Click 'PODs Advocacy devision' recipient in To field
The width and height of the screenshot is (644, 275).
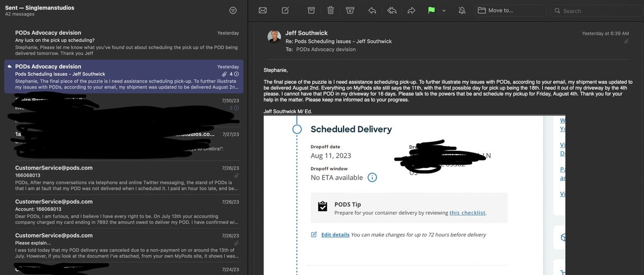[326, 49]
